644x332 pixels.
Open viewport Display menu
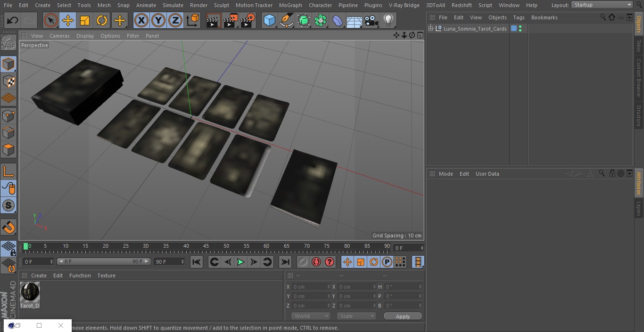point(85,36)
